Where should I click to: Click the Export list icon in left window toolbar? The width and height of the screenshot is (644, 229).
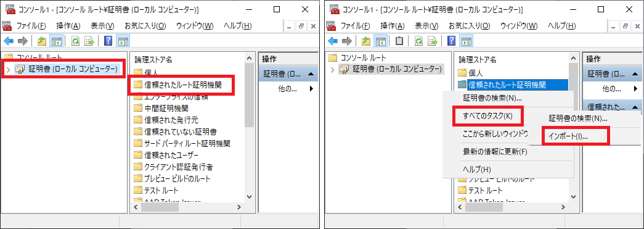89,41
